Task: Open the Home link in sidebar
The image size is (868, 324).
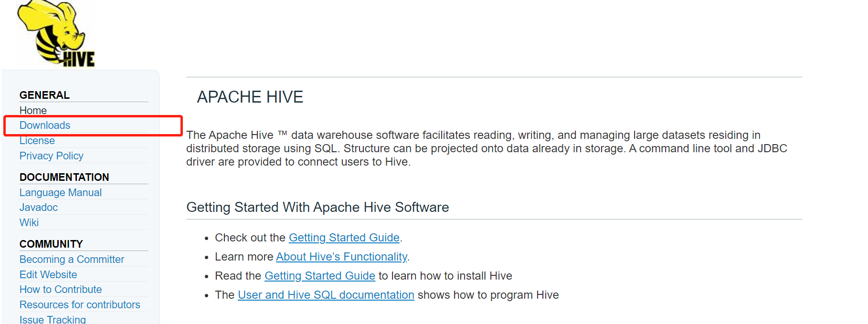Action: click(33, 110)
